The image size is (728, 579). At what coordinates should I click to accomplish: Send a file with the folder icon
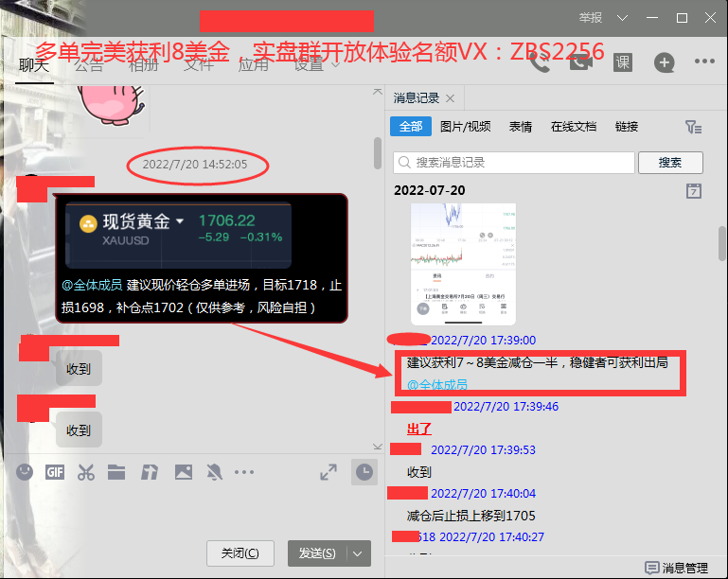pyautogui.click(x=116, y=472)
